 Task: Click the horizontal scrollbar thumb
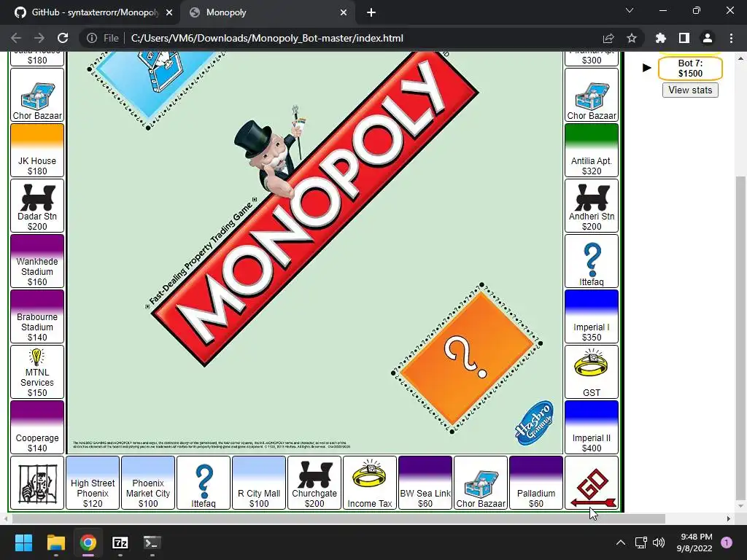338,518
